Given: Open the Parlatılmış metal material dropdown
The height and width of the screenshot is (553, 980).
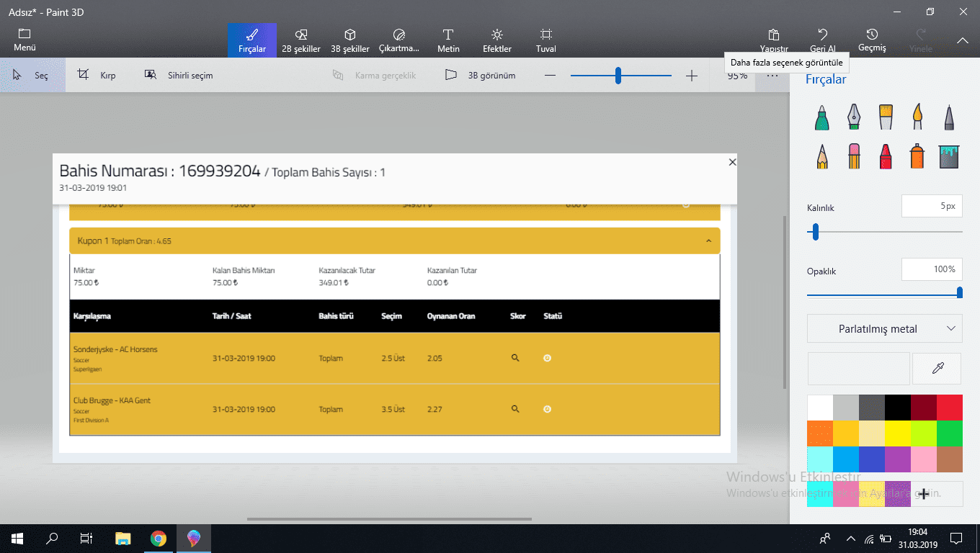Looking at the screenshot, I should click(885, 328).
